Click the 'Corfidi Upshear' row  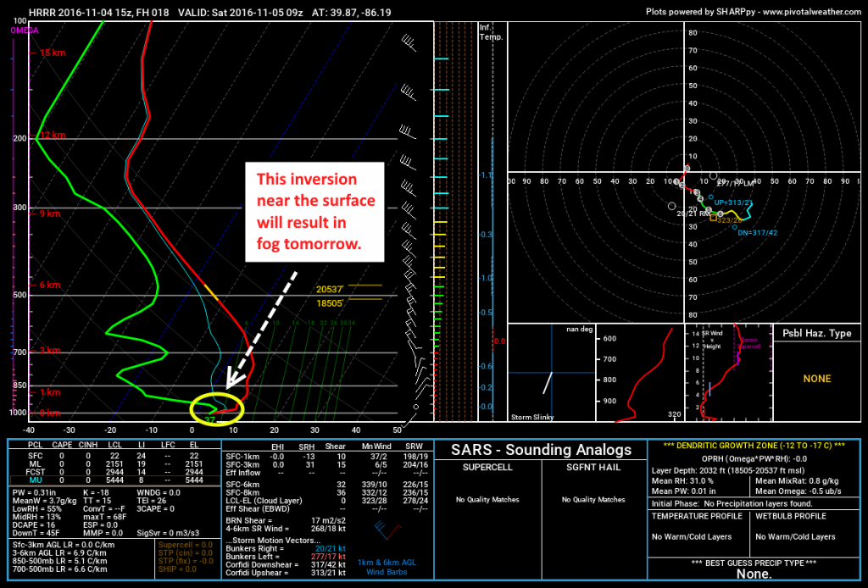click(286, 573)
